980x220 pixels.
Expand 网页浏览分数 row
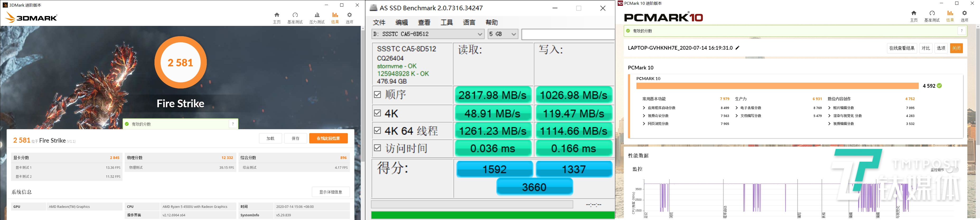coord(644,124)
